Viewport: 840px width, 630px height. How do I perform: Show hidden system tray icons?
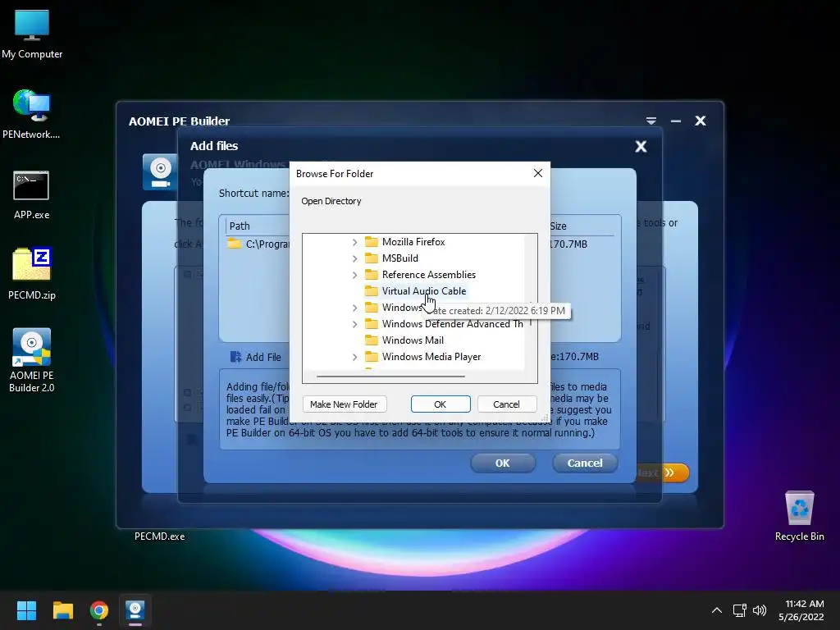[717, 610]
